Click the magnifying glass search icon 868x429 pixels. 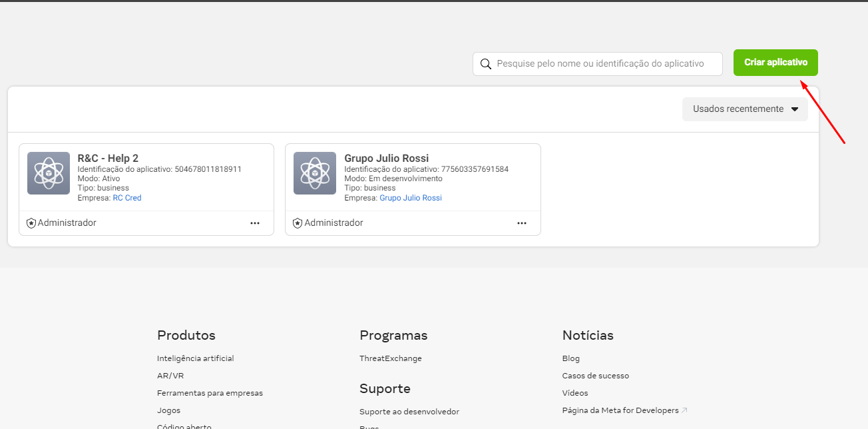pyautogui.click(x=485, y=64)
